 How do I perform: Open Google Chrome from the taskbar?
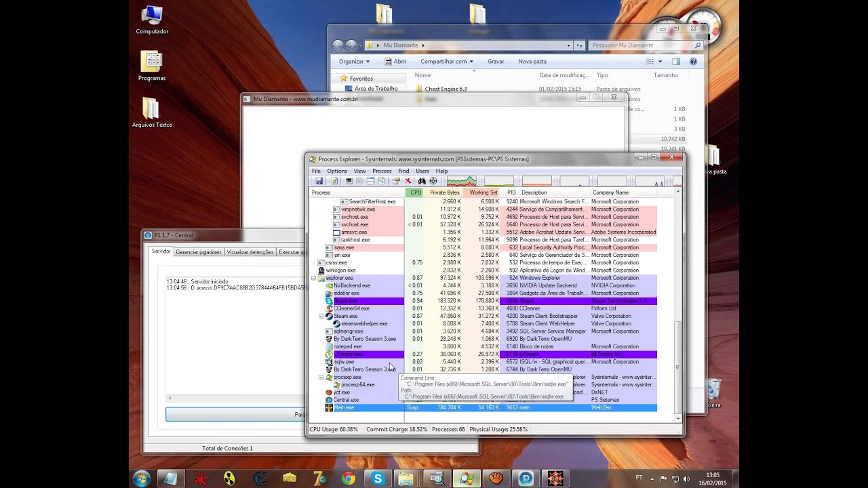348,479
